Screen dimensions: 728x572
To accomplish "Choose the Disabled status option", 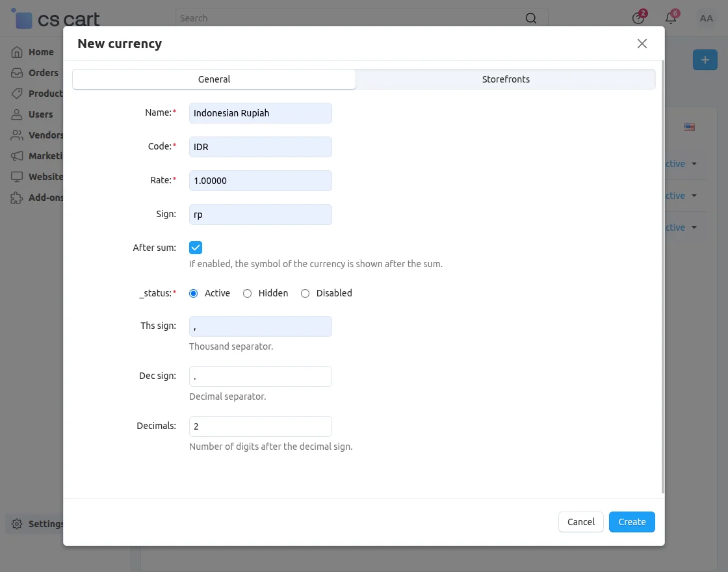I will click(x=305, y=293).
